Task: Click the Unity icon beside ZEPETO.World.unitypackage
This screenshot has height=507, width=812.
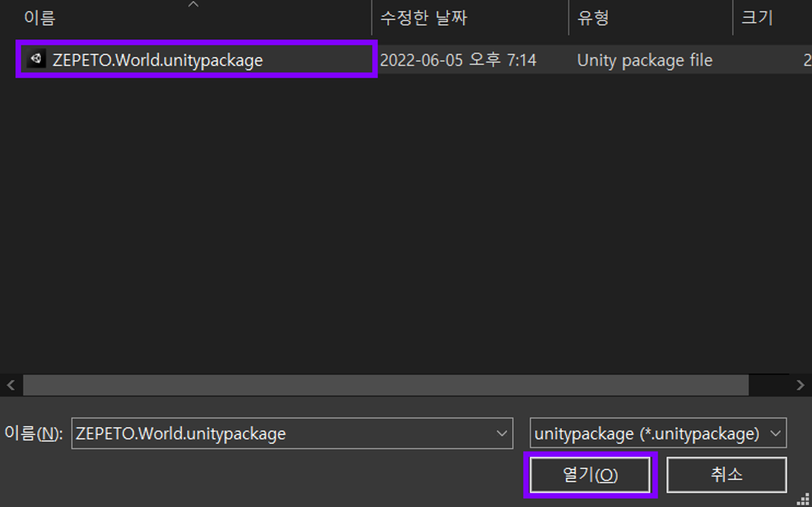Action: [x=36, y=59]
